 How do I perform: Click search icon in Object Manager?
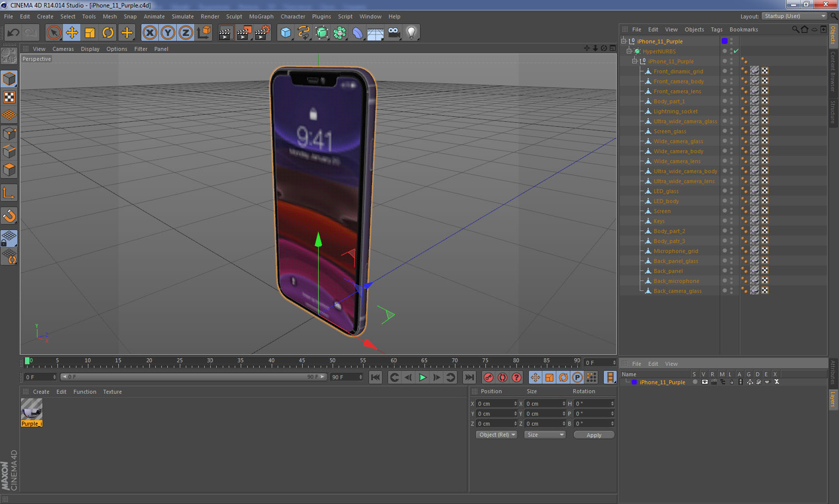pos(795,29)
